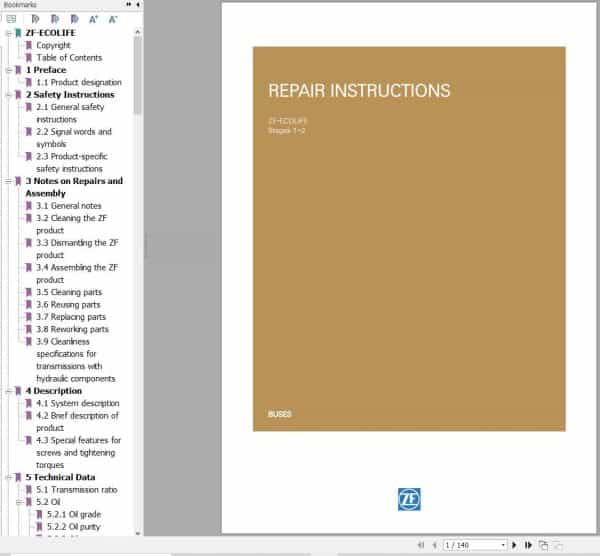This screenshot has width=600, height=556.
Task: Click bookmarks scrollbar up arrow
Action: point(138,32)
